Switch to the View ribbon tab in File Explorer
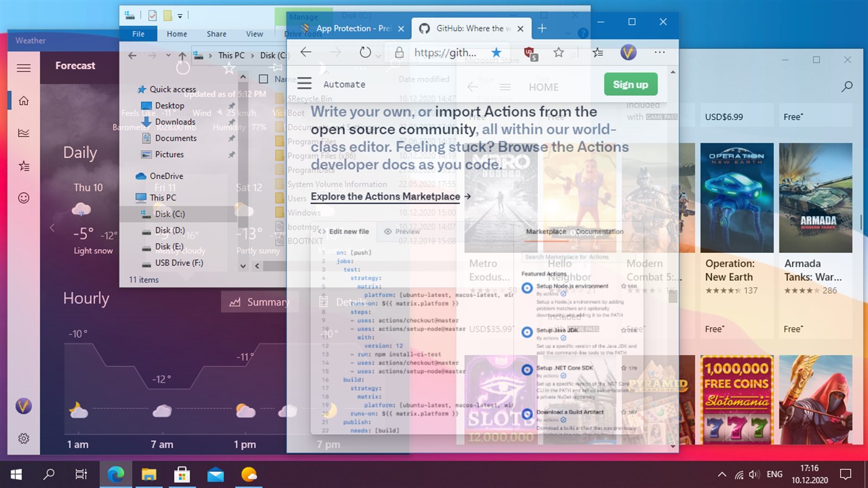Screen dimensions: 868x488 [x=254, y=34]
